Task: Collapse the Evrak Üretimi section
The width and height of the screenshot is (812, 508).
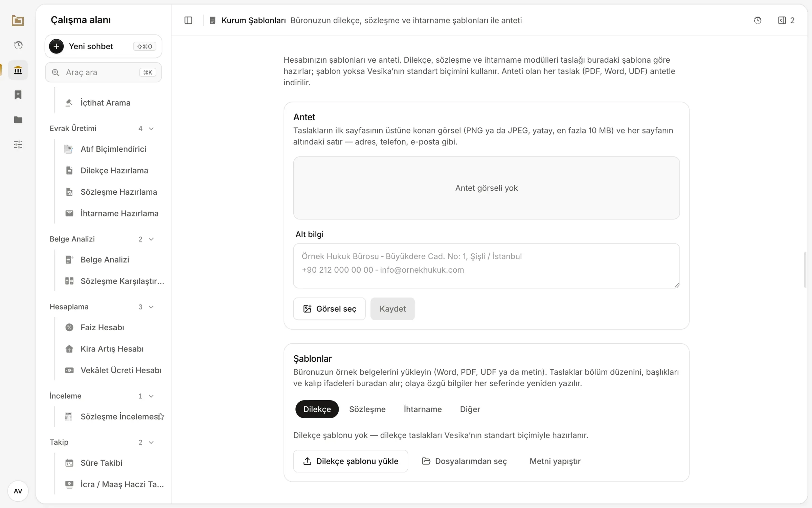Action: [x=151, y=128]
